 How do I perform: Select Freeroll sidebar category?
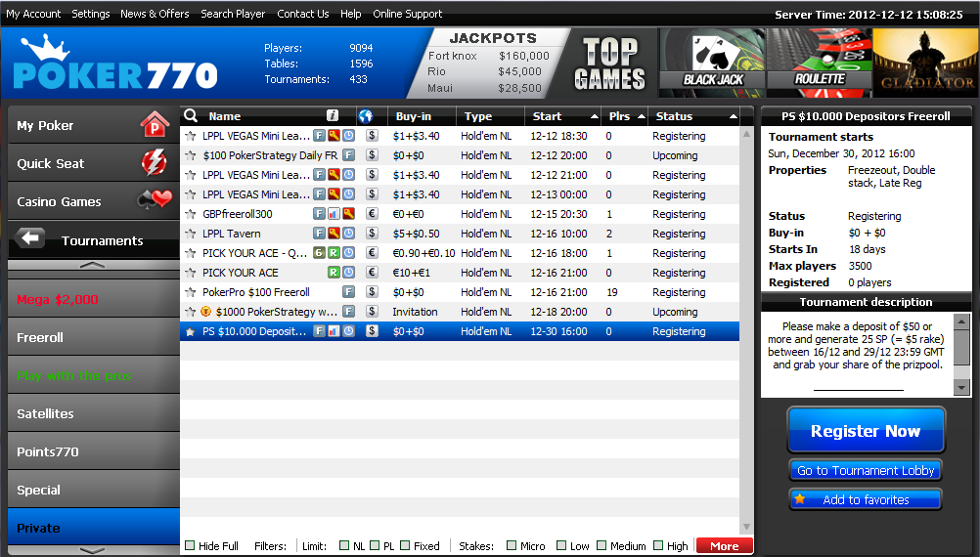[x=93, y=336]
